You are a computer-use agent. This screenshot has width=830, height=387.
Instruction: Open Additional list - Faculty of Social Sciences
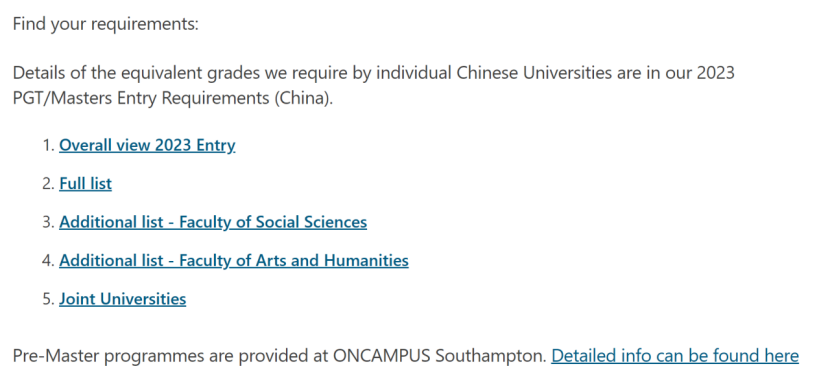point(213,222)
